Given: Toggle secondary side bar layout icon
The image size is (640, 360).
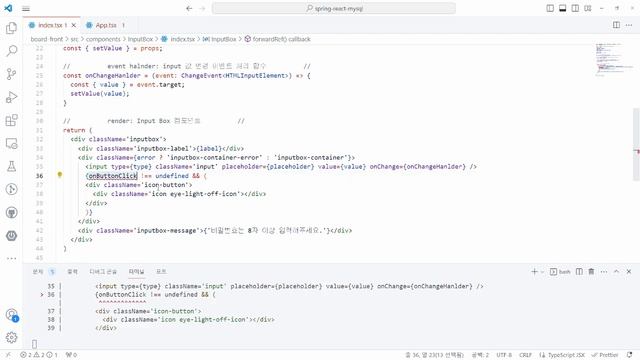Looking at the screenshot, I should click(x=575, y=8).
